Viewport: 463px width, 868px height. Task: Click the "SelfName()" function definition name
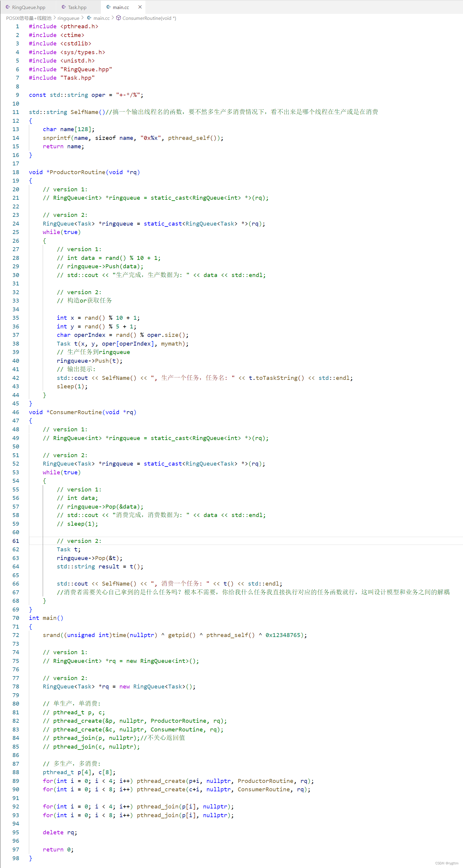(88, 112)
